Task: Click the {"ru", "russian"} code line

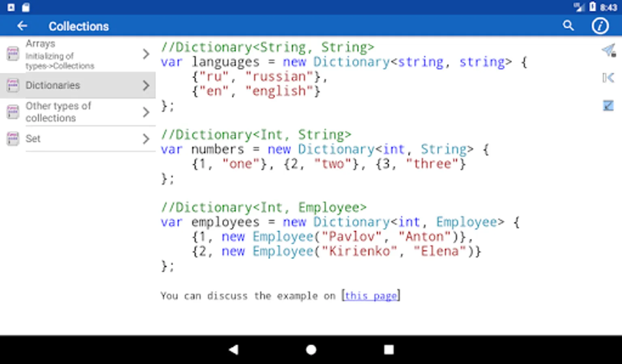Action: pos(259,76)
